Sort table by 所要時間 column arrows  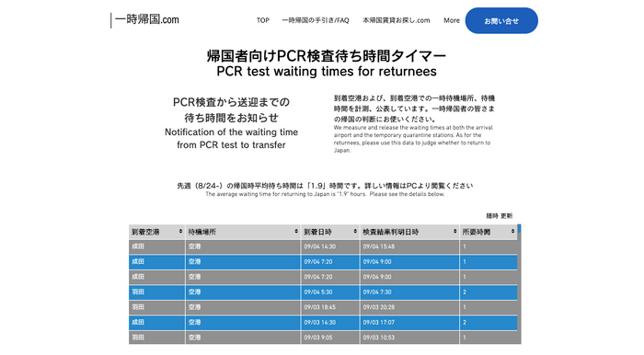(513, 232)
